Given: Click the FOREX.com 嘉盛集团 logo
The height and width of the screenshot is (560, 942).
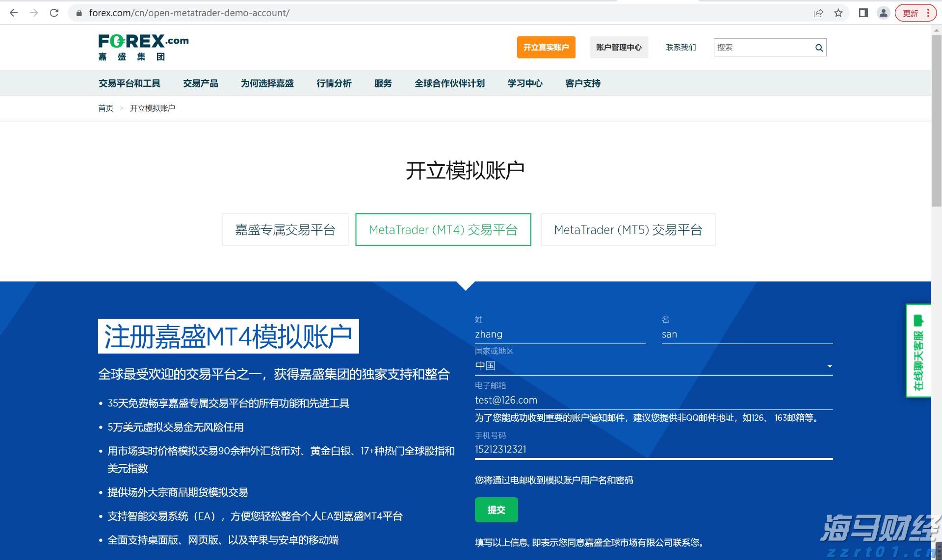Looking at the screenshot, I should [x=143, y=47].
